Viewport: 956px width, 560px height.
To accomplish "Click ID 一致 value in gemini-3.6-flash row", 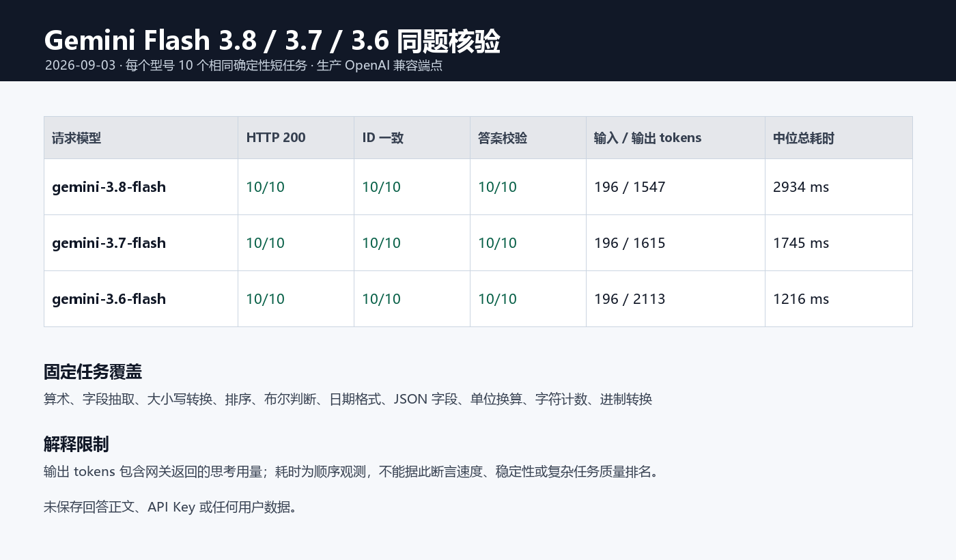I will [x=382, y=299].
